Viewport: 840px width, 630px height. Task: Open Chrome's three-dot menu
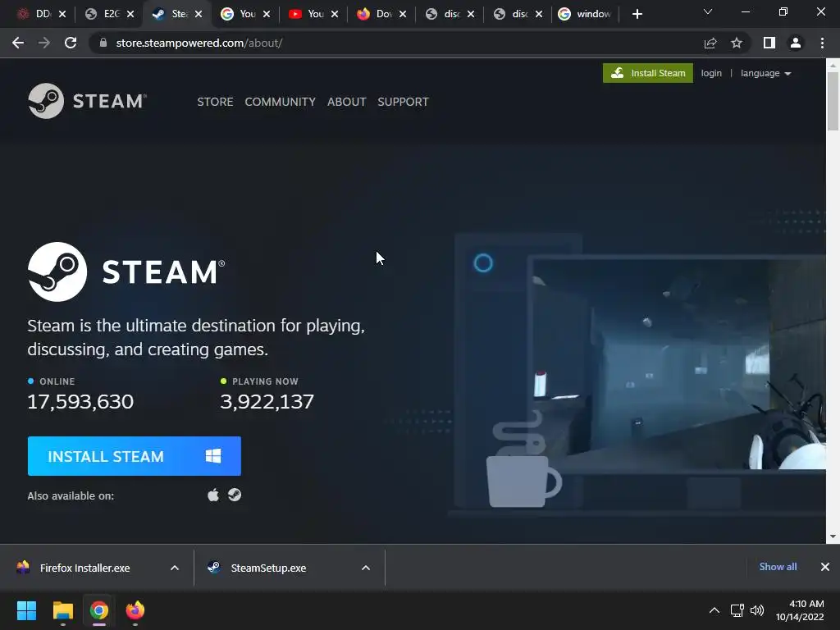click(x=822, y=43)
